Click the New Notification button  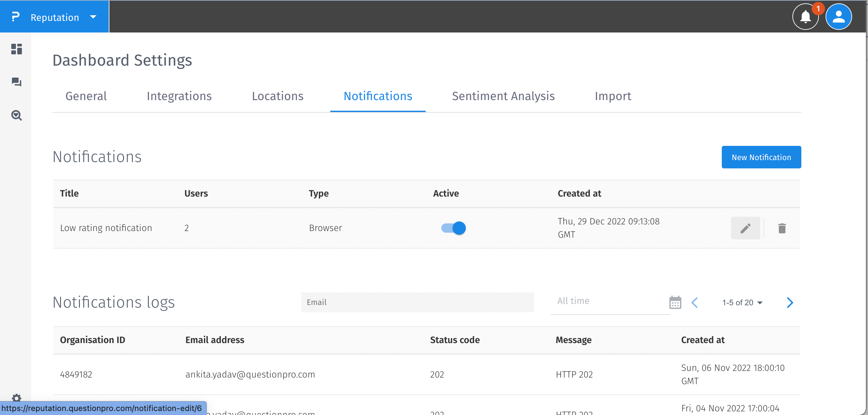pos(762,157)
